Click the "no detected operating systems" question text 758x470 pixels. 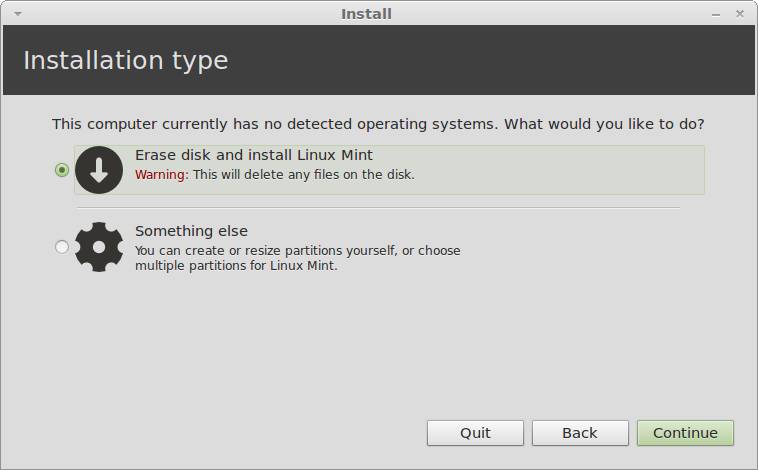coord(378,124)
